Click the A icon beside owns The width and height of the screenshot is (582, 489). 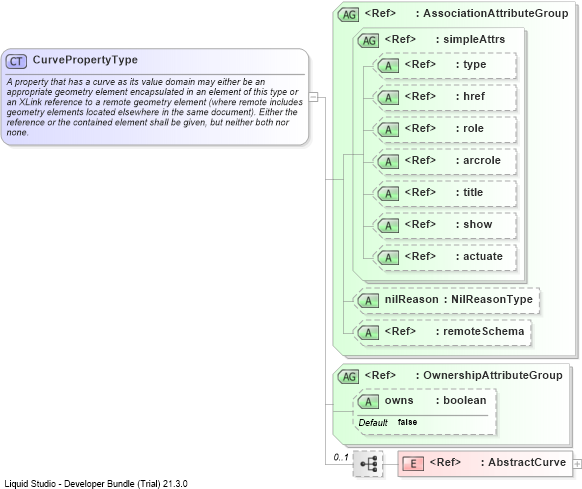point(368,401)
